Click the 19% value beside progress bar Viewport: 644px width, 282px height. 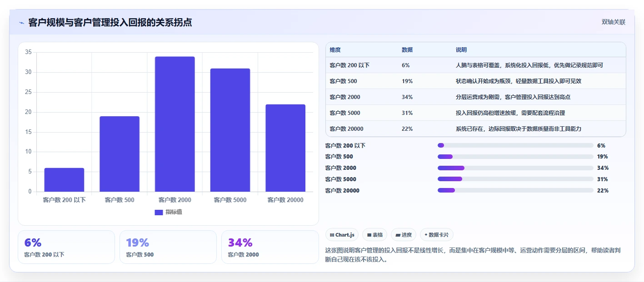tap(603, 157)
